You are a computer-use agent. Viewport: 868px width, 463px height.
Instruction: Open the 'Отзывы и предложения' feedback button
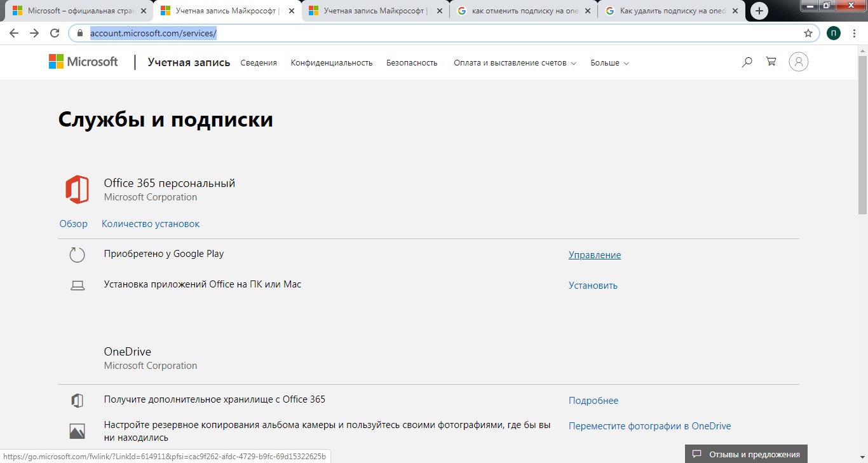click(746, 454)
